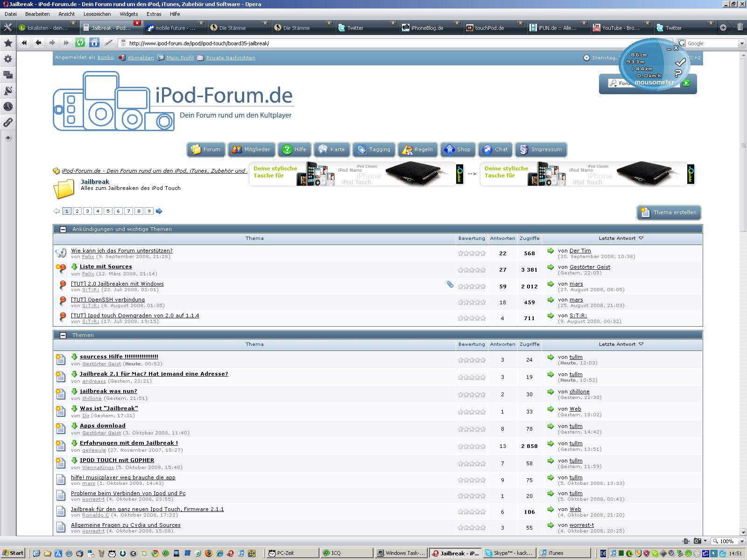Viewport: 747px width, 560px height.
Task: Click the browser back arrow
Action: tap(38, 43)
